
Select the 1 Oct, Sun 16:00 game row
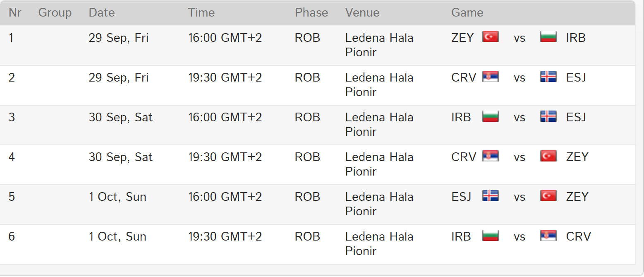318,205
